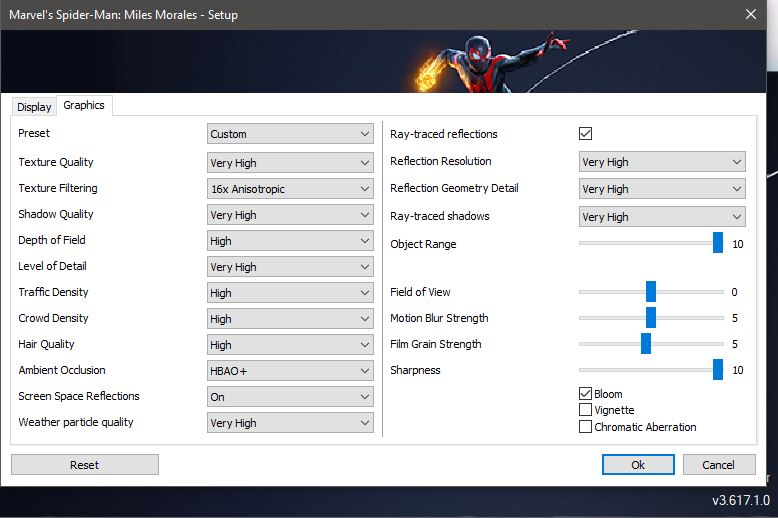Open the Ray-traced shadows dropdown

click(x=662, y=217)
